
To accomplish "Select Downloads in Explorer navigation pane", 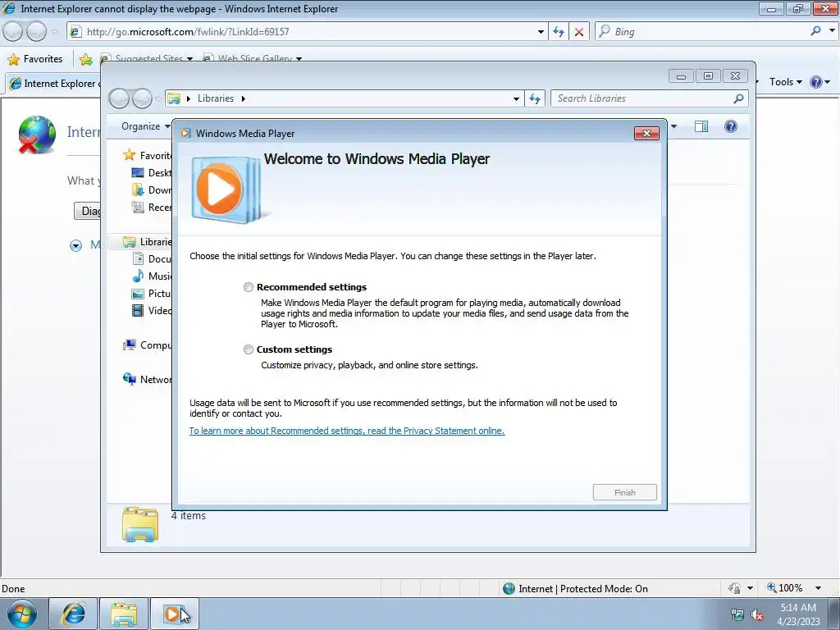I will click(152, 189).
